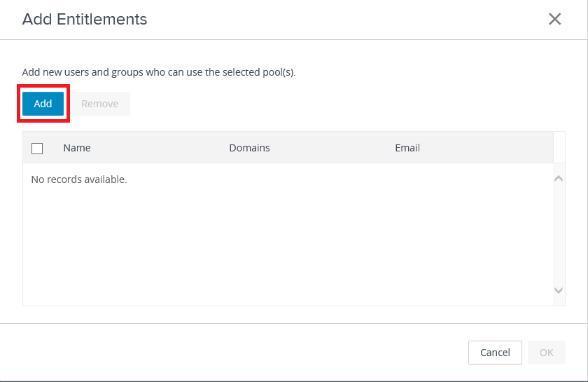Viewport: 588px width, 382px height.
Task: Click title bar space between title and X
Action: click(350, 19)
